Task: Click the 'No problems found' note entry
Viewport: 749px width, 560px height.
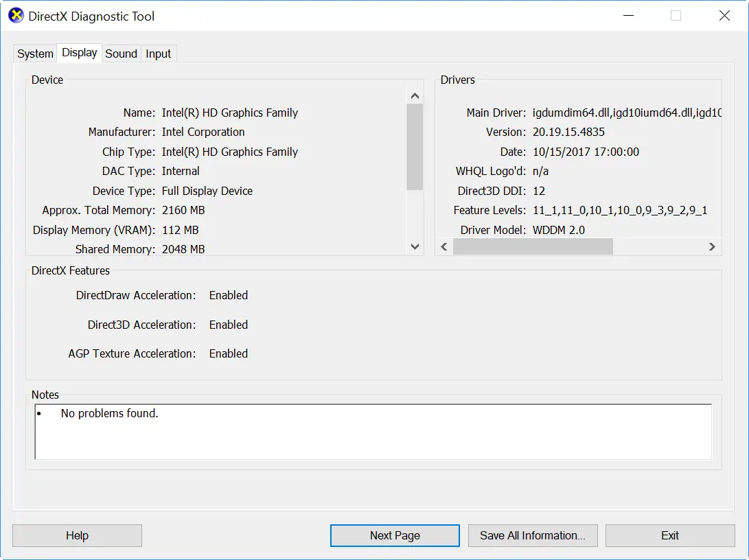Action: (110, 413)
